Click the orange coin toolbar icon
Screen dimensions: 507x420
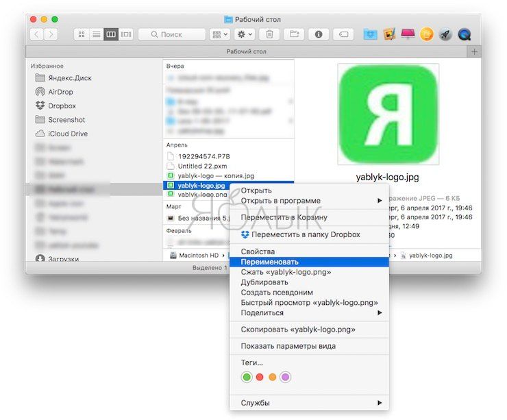[x=427, y=34]
